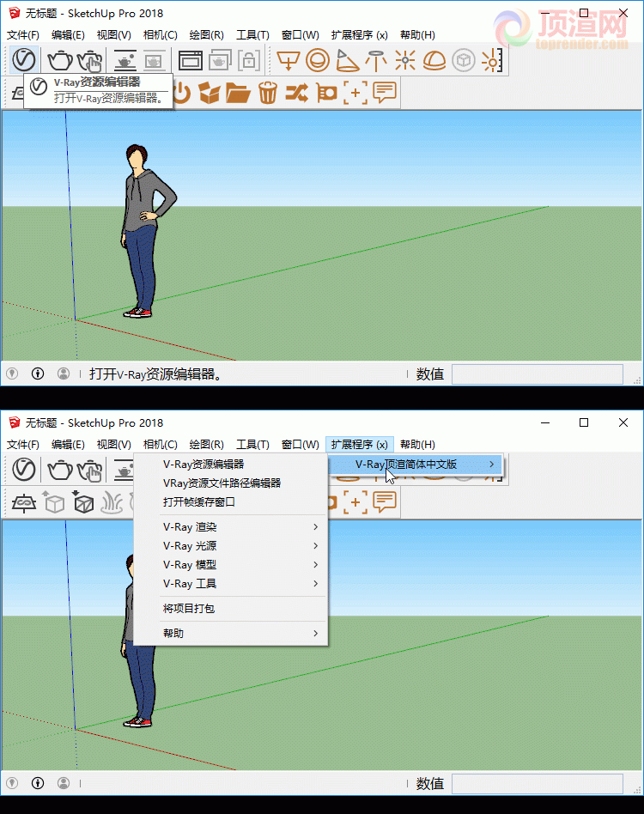Select the V-Ray plane light tool

tap(288, 60)
